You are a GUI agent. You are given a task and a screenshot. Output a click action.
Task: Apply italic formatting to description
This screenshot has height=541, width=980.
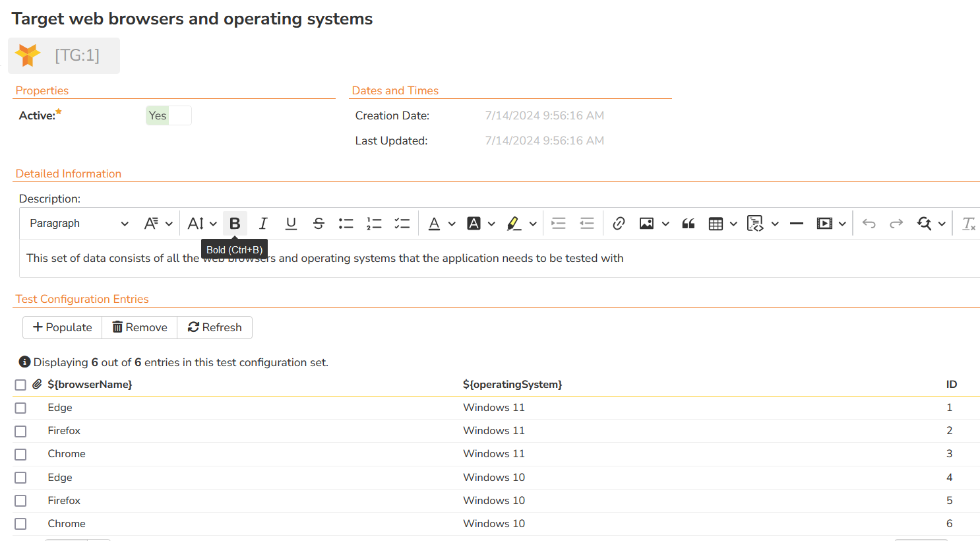click(263, 224)
